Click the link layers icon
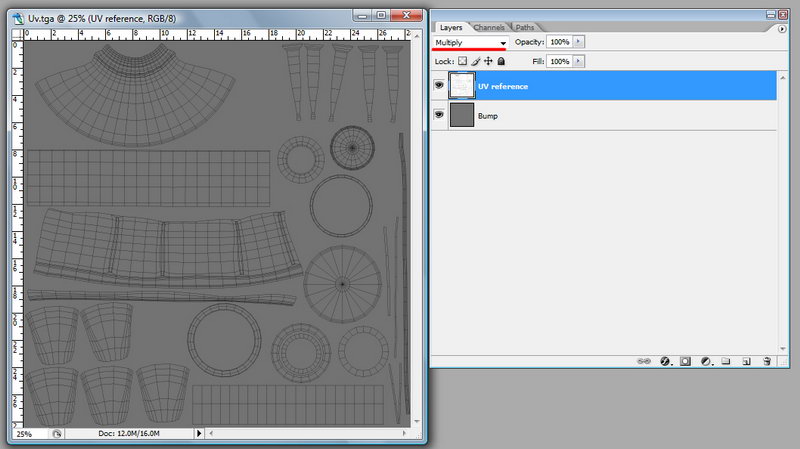Image resolution: width=800 pixels, height=449 pixels. (646, 360)
